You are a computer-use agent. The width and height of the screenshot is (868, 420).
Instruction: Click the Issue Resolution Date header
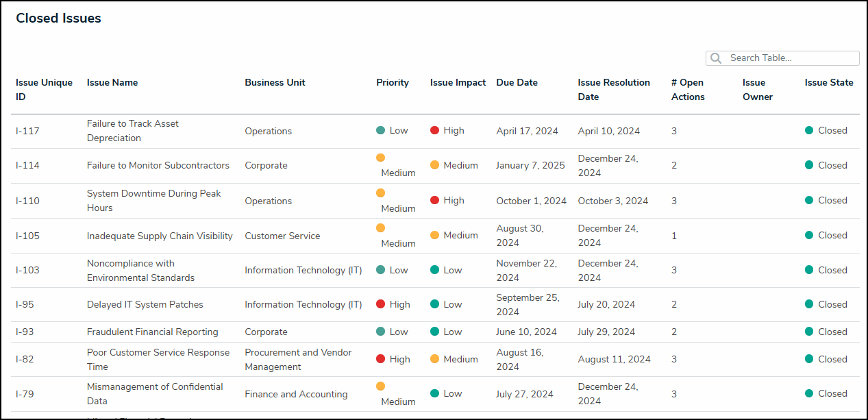click(613, 90)
